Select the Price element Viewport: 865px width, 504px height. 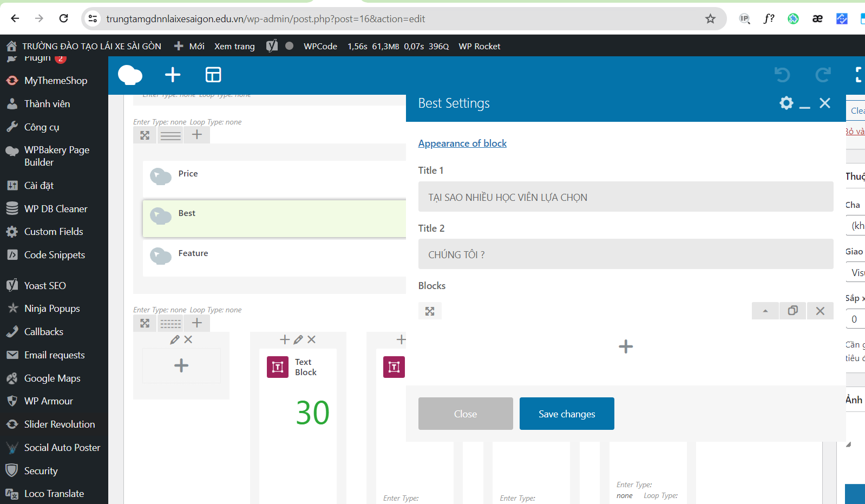coord(274,179)
